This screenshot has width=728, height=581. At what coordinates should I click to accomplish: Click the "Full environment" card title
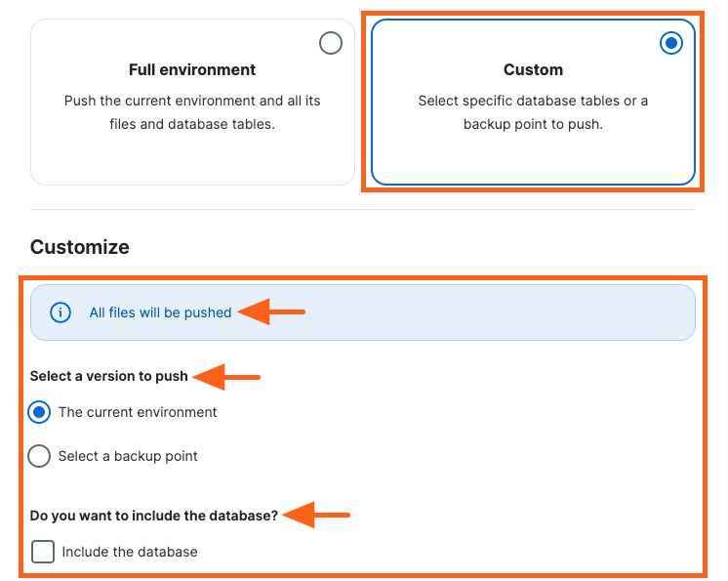[x=192, y=70]
